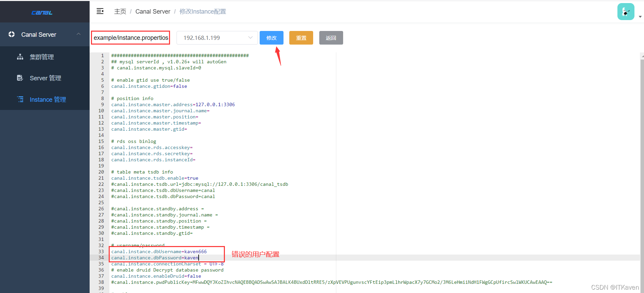Click the Canal Server menu icon
Screen dimensions: 644x293
[12, 34]
